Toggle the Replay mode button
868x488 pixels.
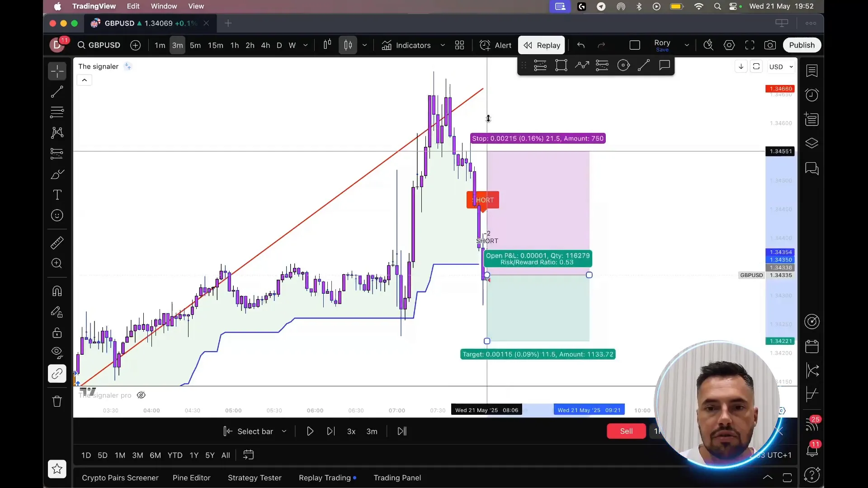542,45
